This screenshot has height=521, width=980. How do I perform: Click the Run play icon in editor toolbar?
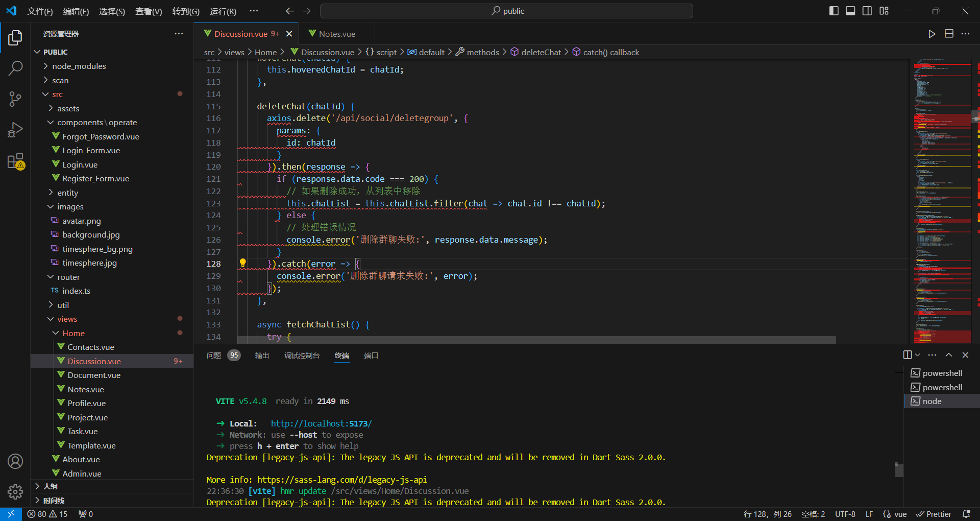click(x=932, y=34)
